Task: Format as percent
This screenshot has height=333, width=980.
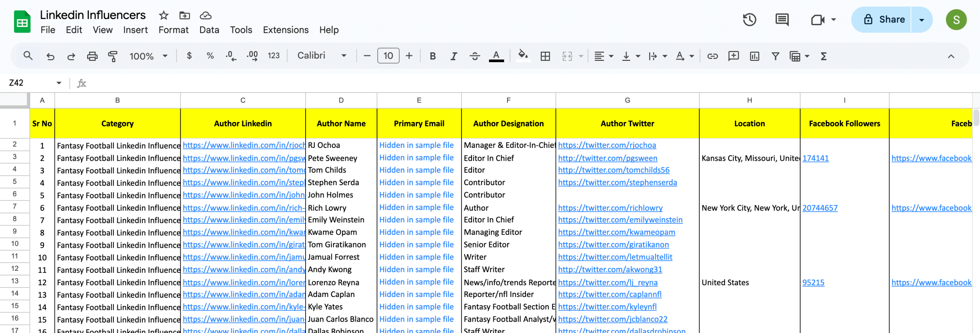Action: point(210,56)
